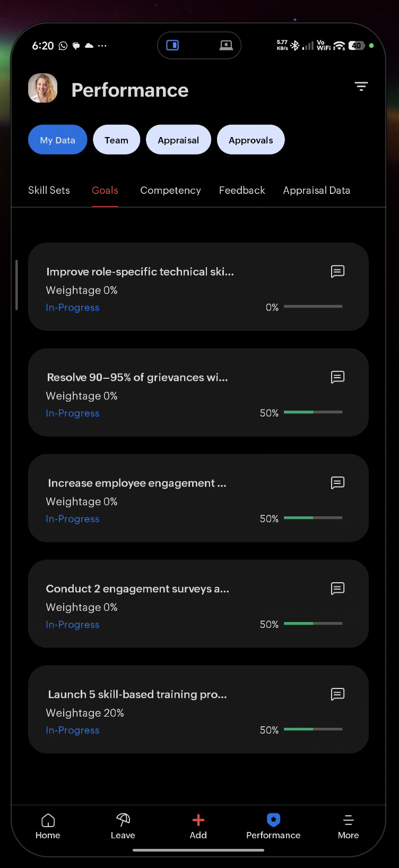The image size is (399, 868).
Task: Open comments for Conduct 2 engagement surveys goal
Action: [337, 589]
